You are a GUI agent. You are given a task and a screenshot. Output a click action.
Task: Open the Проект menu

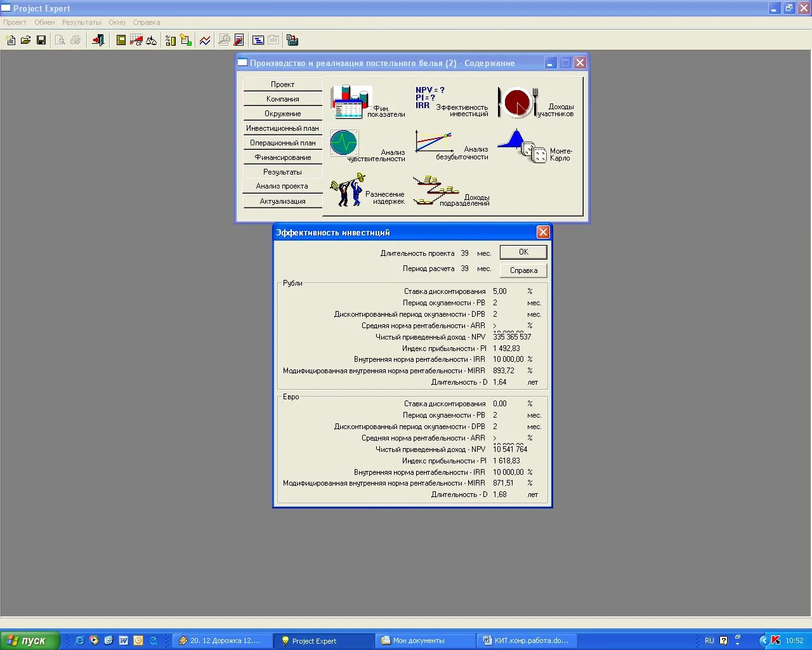click(15, 22)
